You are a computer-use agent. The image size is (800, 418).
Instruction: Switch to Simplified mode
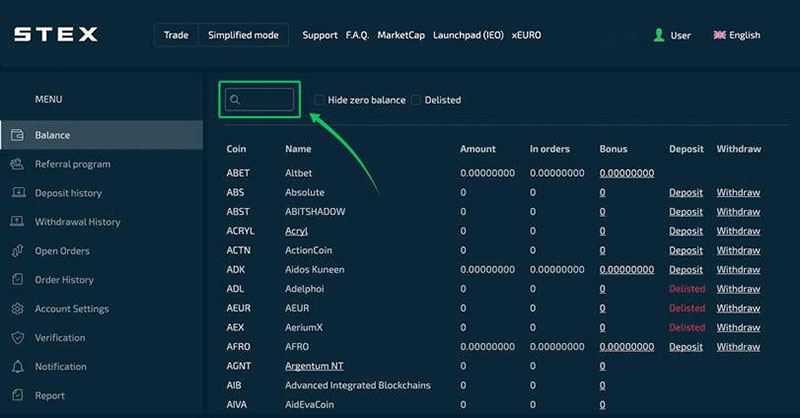click(243, 35)
